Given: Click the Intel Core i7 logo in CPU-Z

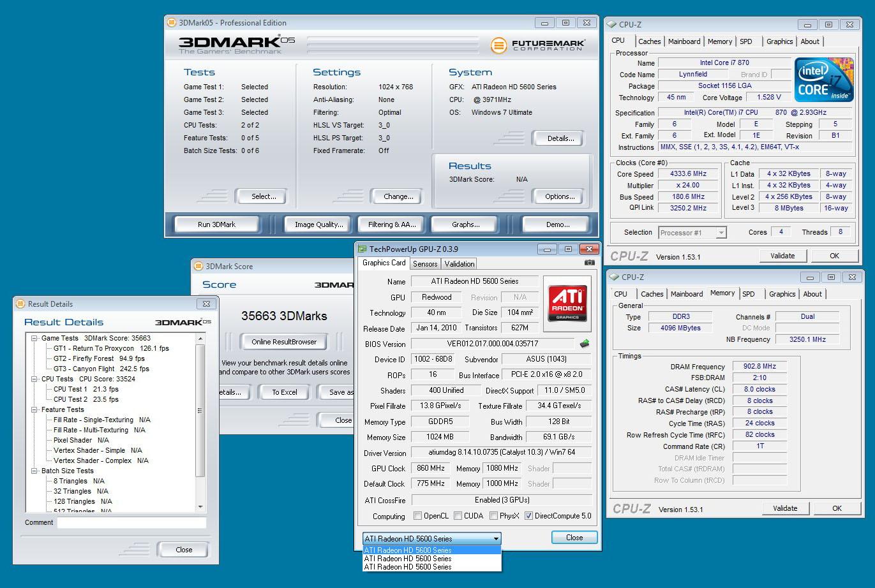Looking at the screenshot, I should coord(824,79).
